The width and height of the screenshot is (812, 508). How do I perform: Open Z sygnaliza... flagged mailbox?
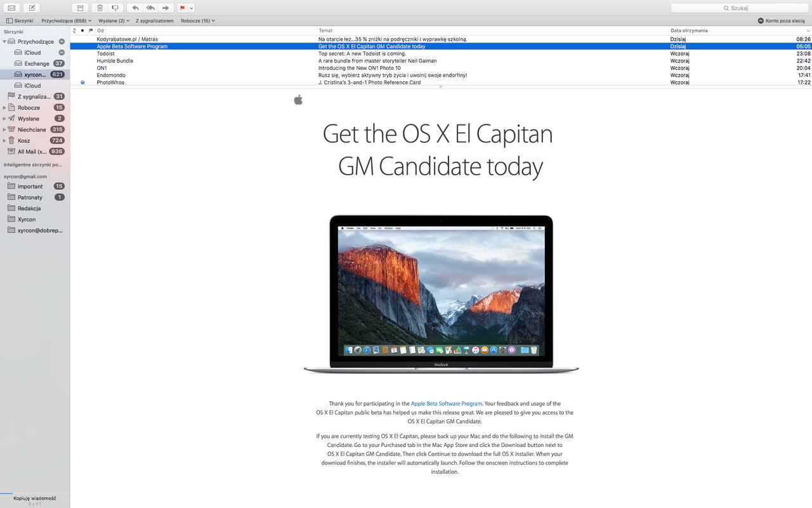click(x=35, y=97)
